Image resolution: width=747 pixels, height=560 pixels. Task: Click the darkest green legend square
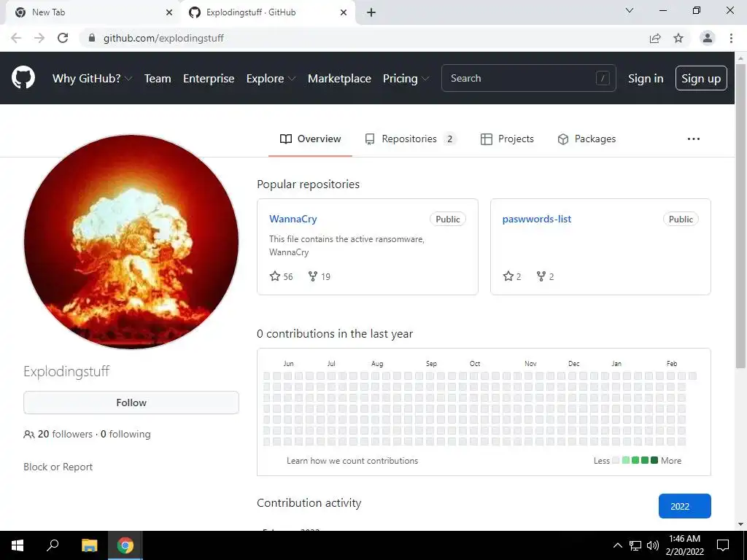(x=654, y=461)
